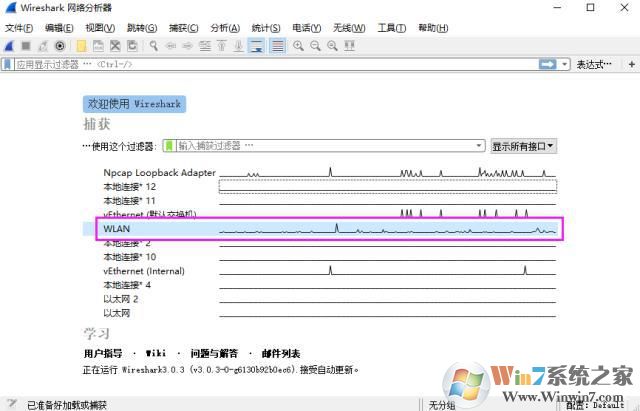The width and height of the screenshot is (640, 411).
Task: Click the zoom in magnifier icon
Action: coord(298,46)
